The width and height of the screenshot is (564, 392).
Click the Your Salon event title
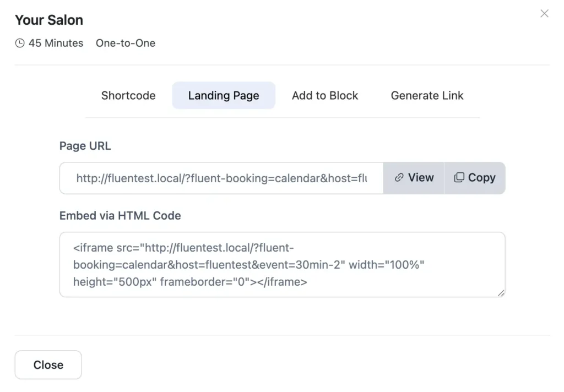(49, 20)
